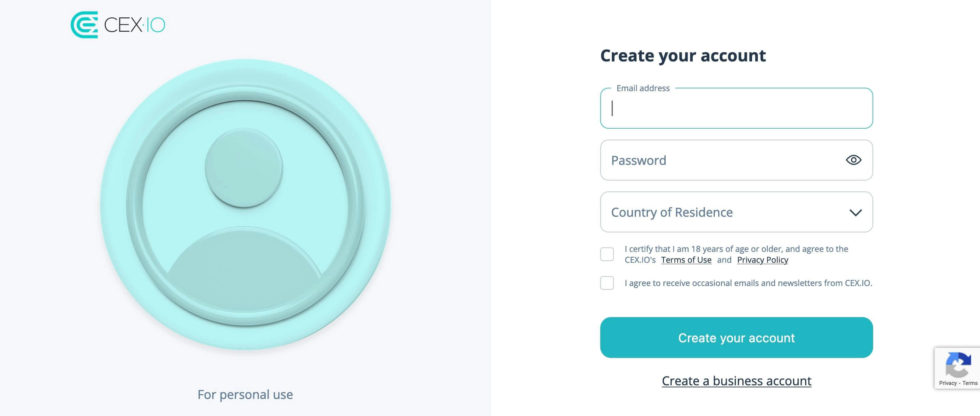The width and height of the screenshot is (980, 416).
Task: Open the Country of Residence dropdown field
Action: pyautogui.click(x=736, y=212)
